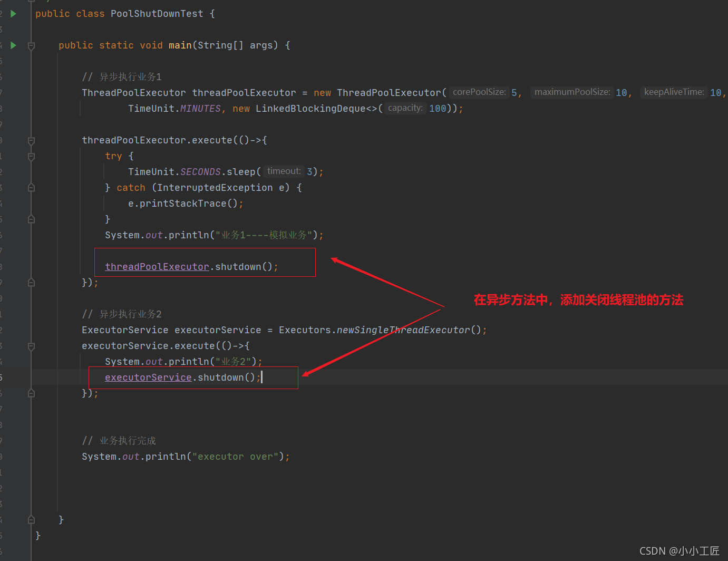Click fold end marker of second lambda closing
728x561 pixels.
(x=31, y=393)
